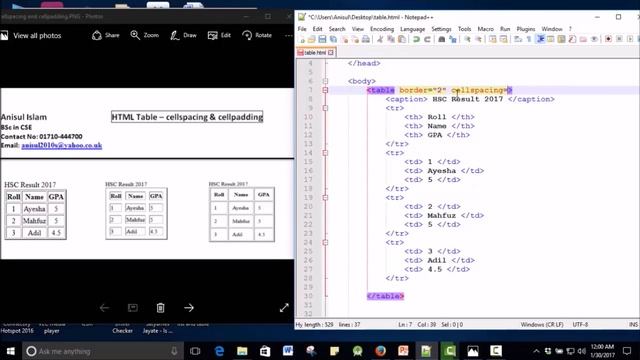
Task: Click Paste clipboard icon in toolbar
Action: (402, 40)
